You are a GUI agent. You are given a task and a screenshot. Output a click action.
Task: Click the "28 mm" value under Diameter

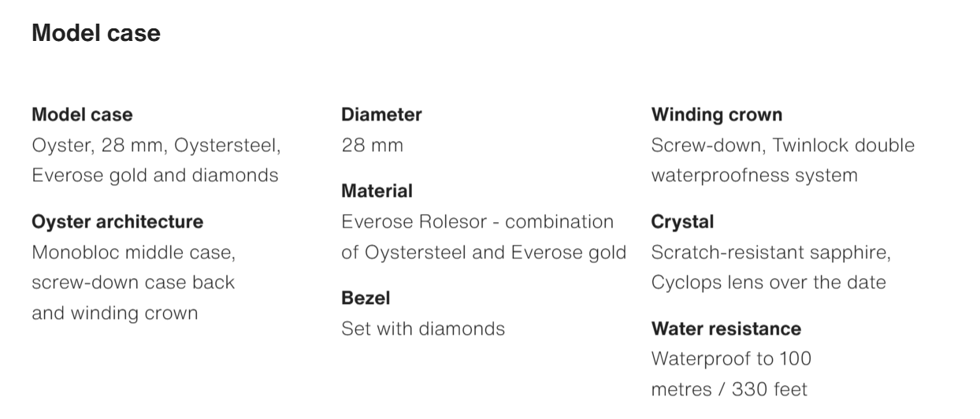372,146
